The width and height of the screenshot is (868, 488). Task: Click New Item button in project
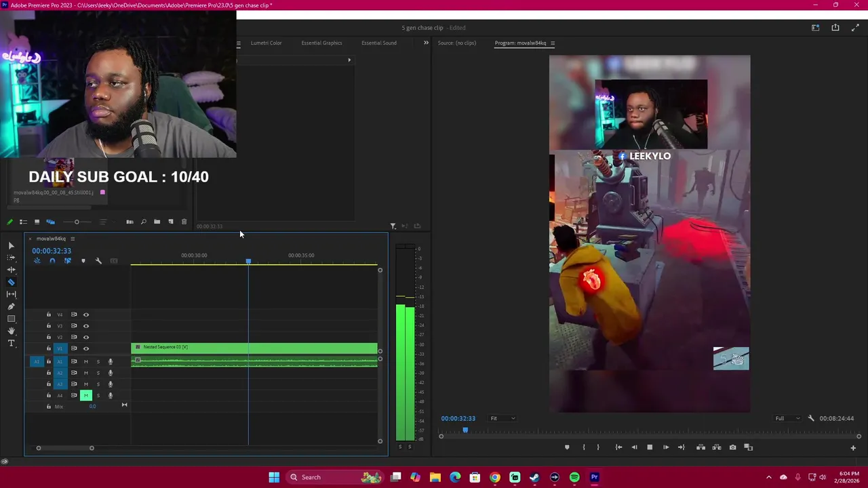[x=170, y=222]
